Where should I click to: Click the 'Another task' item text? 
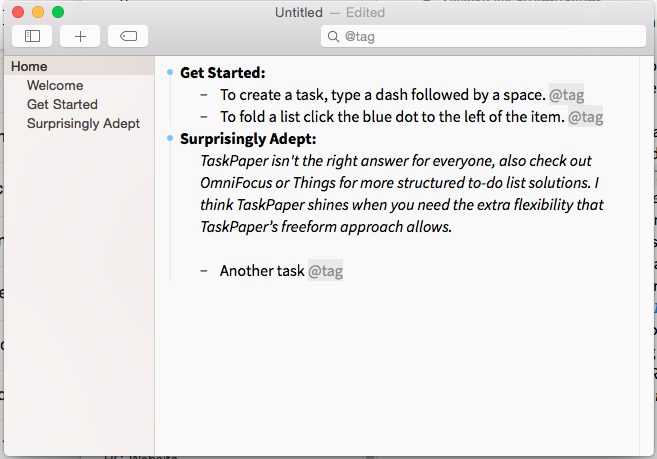(262, 270)
